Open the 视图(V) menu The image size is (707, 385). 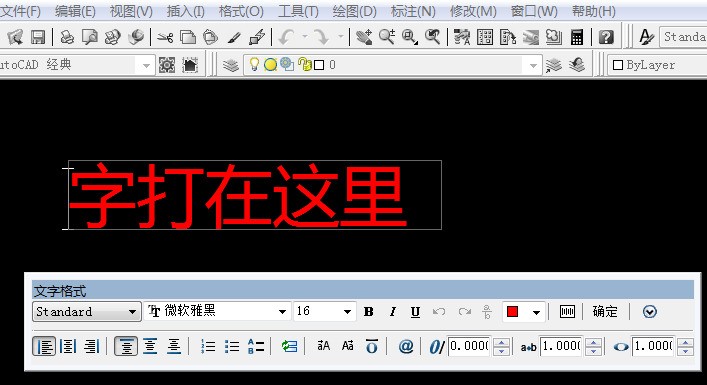(x=131, y=11)
